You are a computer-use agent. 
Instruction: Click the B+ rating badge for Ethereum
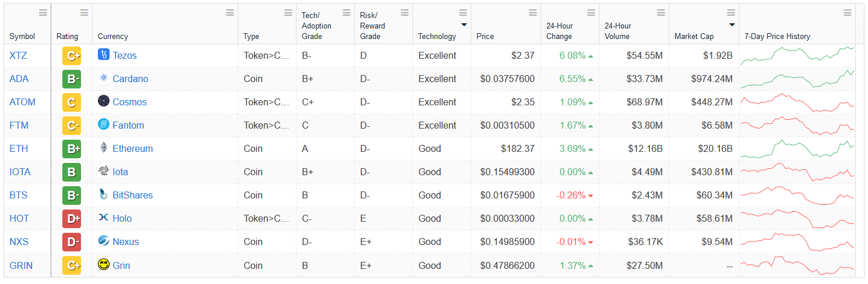[72, 149]
